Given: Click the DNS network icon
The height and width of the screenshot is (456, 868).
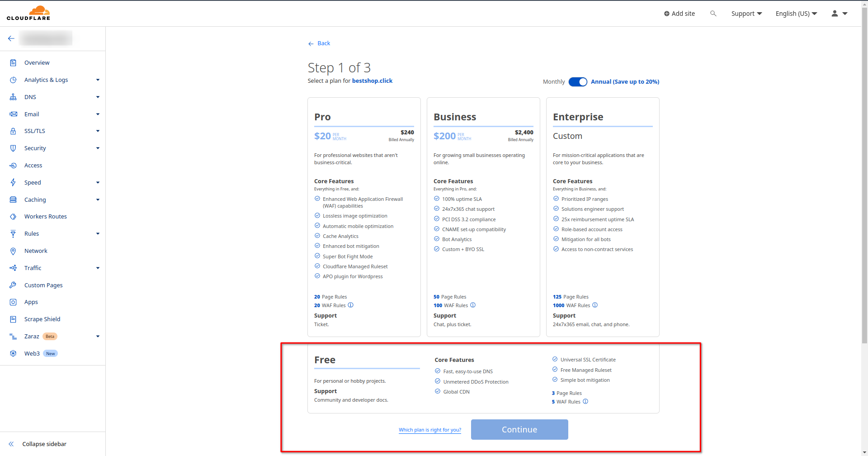Looking at the screenshot, I should [13, 97].
